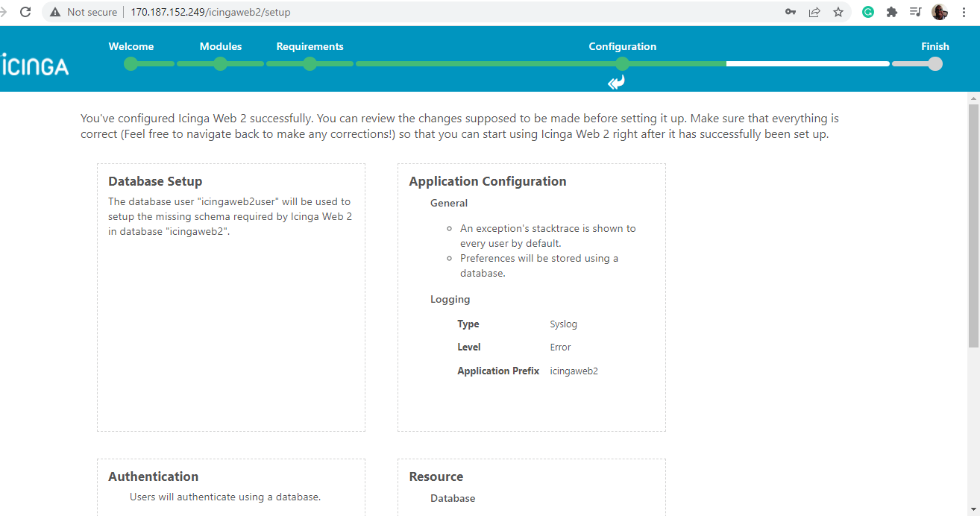
Task: Click the Database Setup heading
Action: [x=155, y=181]
